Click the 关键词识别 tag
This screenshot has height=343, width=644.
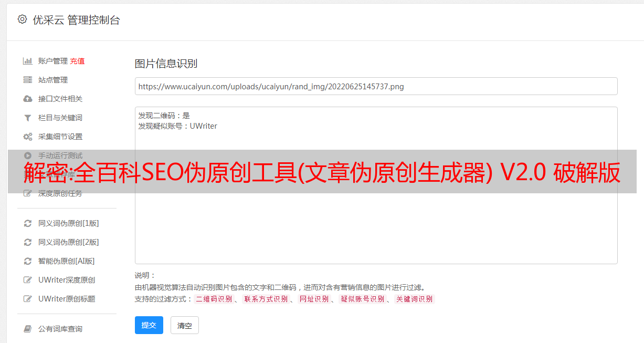(415, 299)
